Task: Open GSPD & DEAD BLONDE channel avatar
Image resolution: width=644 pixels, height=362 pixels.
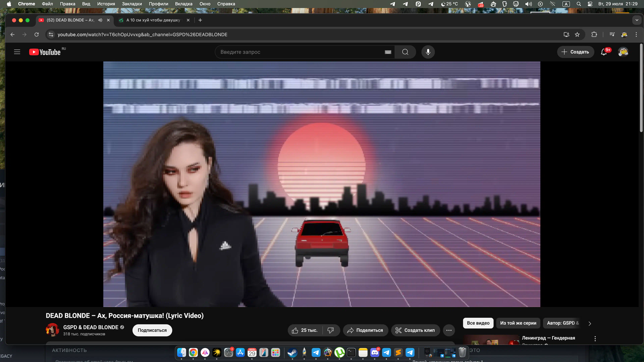Action: (x=52, y=330)
